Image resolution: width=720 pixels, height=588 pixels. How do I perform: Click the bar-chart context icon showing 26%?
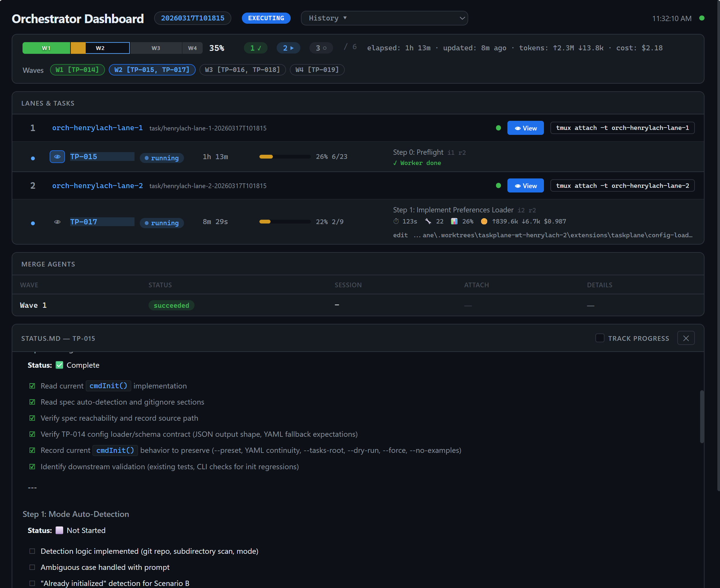click(x=454, y=221)
